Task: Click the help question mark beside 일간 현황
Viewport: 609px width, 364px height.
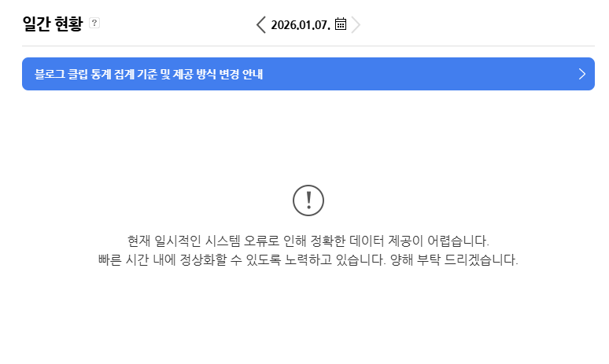Action: [94, 24]
